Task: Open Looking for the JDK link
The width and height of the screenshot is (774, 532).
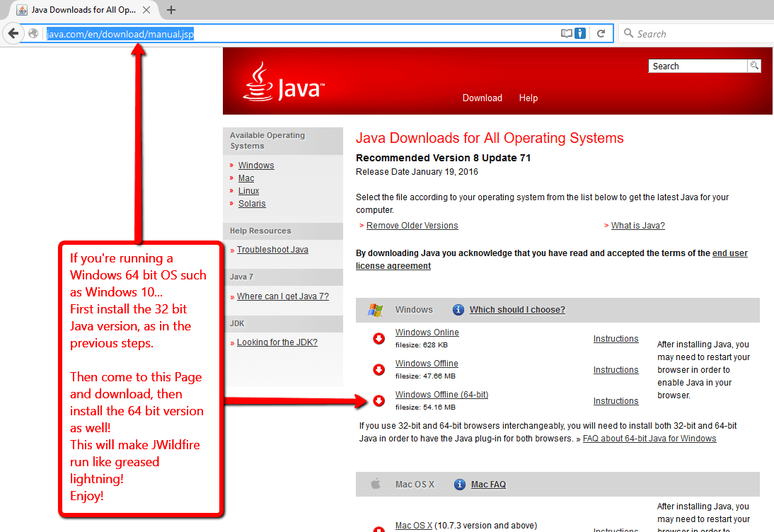Action: point(277,342)
